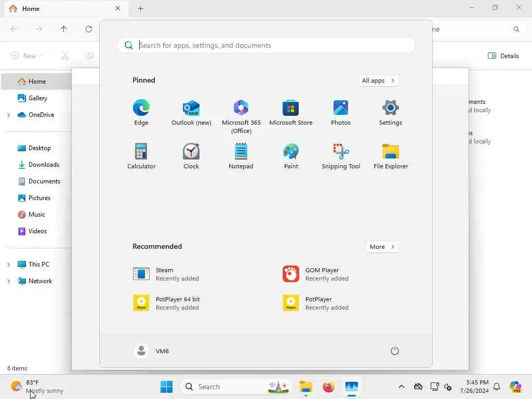This screenshot has width=532, height=399.
Task: Select This PC in sidebar
Action: [38, 264]
